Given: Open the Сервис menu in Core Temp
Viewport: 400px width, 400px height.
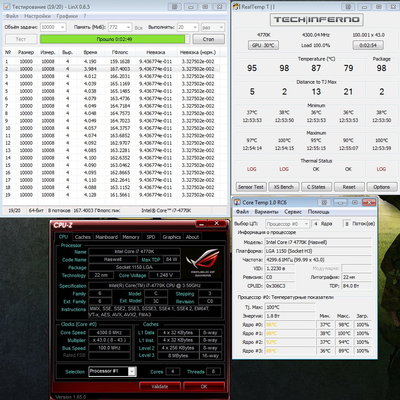Looking at the screenshot, I should (293, 212).
